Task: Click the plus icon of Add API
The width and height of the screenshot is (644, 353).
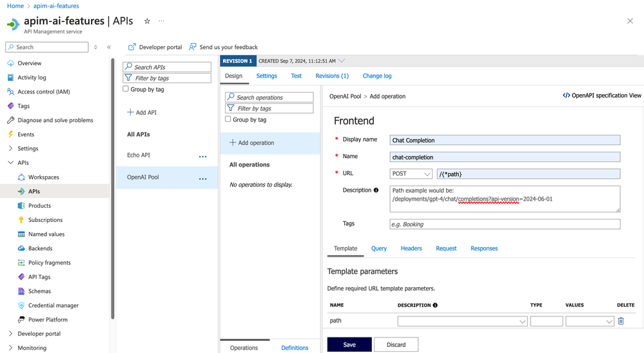Action: point(130,112)
